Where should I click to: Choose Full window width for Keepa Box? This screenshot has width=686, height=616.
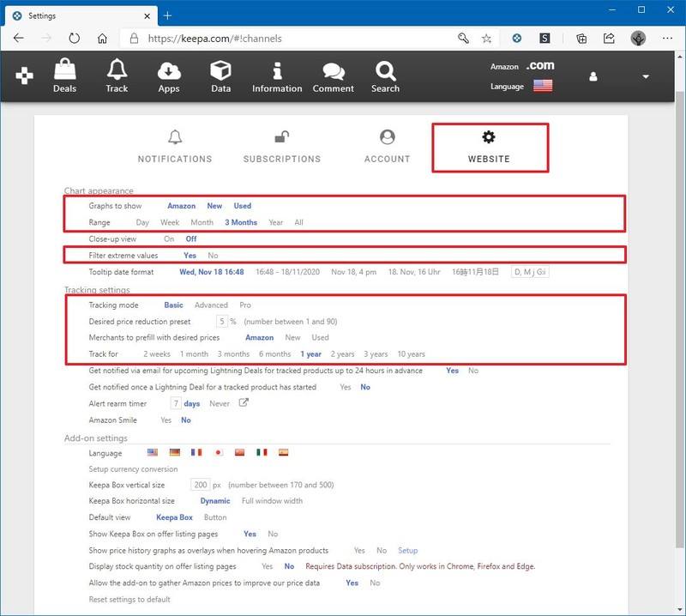[272, 500]
